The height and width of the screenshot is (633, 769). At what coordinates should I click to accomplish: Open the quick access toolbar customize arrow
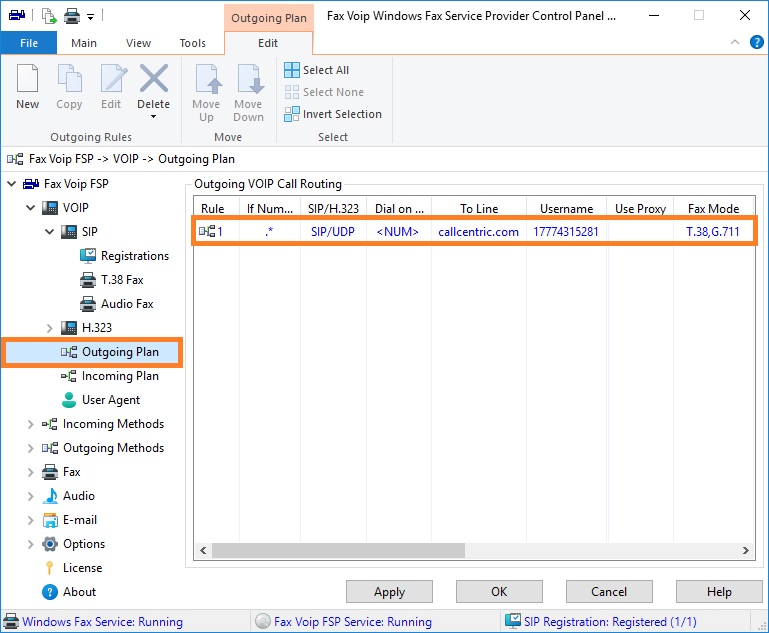pyautogui.click(x=91, y=17)
